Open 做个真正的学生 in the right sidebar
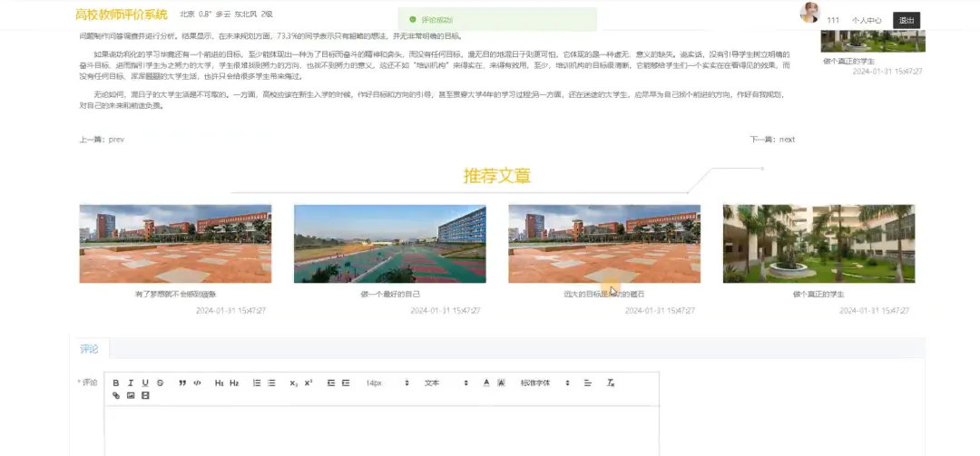Image resolution: width=980 pixels, height=456 pixels. [848, 62]
